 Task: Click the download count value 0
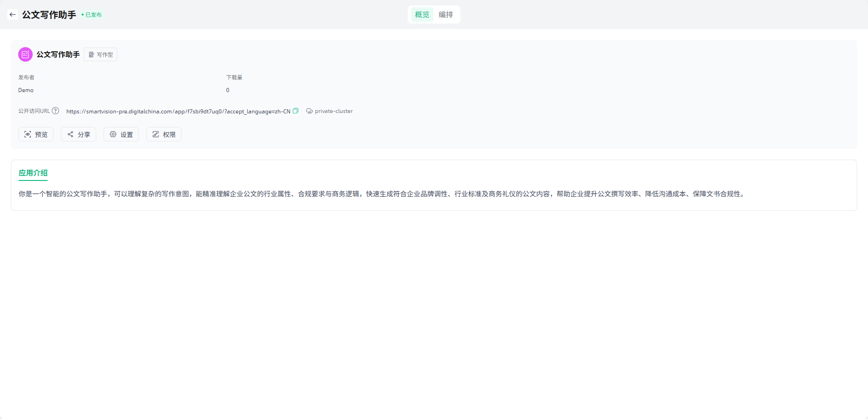(227, 90)
